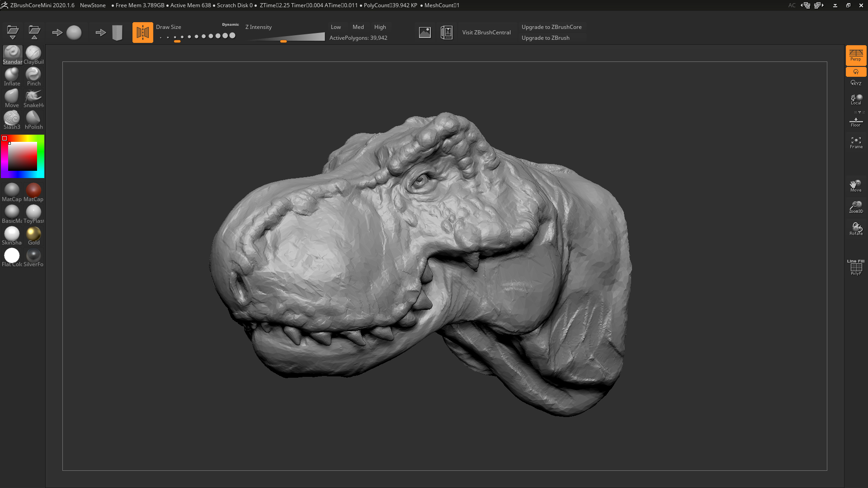Click the Save file folder icon
868x488 pixels.
click(34, 32)
